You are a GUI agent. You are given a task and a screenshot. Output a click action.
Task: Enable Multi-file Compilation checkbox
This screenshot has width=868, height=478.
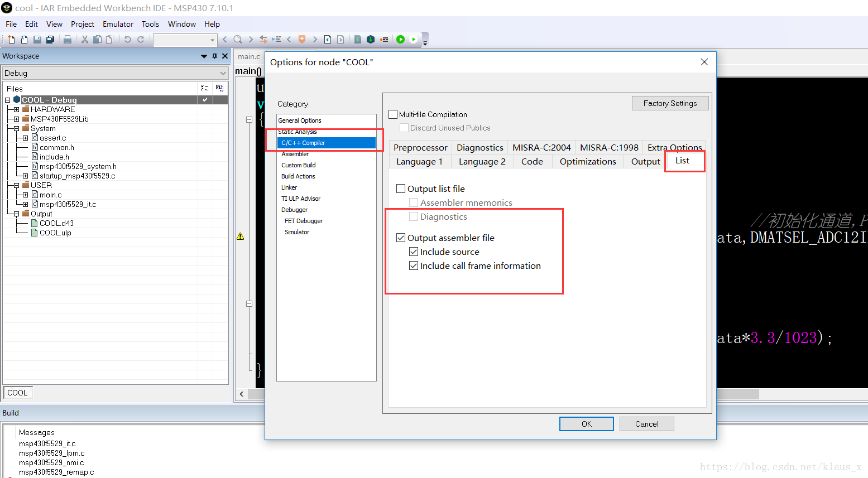click(393, 114)
